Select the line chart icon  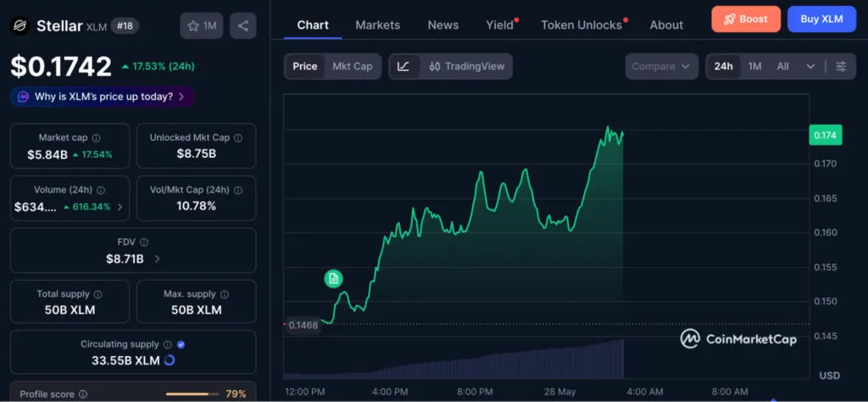point(404,66)
